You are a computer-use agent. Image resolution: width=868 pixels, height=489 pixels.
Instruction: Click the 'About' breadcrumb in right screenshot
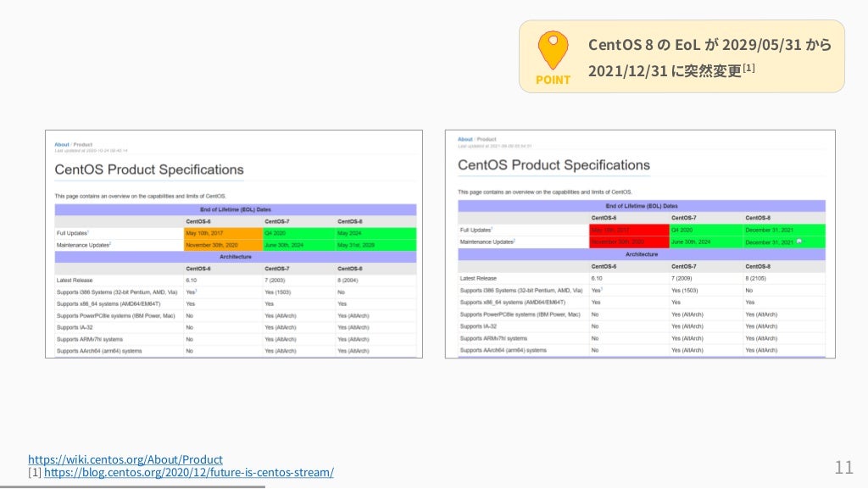click(x=465, y=139)
